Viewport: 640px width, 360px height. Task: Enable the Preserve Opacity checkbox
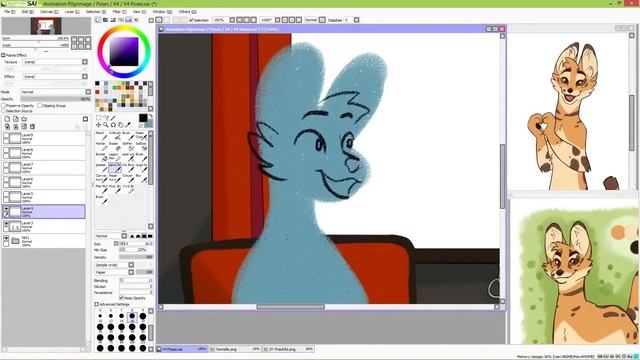pos(4,106)
